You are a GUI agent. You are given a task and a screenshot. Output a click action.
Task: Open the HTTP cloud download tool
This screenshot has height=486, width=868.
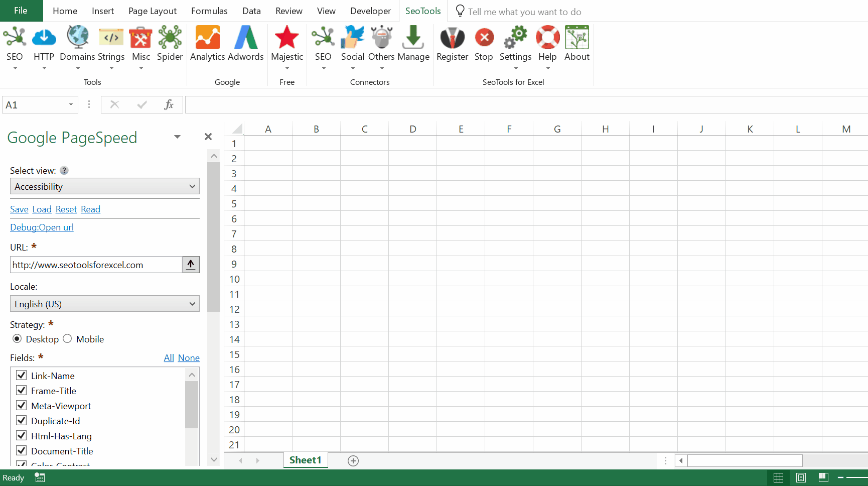[x=44, y=38]
